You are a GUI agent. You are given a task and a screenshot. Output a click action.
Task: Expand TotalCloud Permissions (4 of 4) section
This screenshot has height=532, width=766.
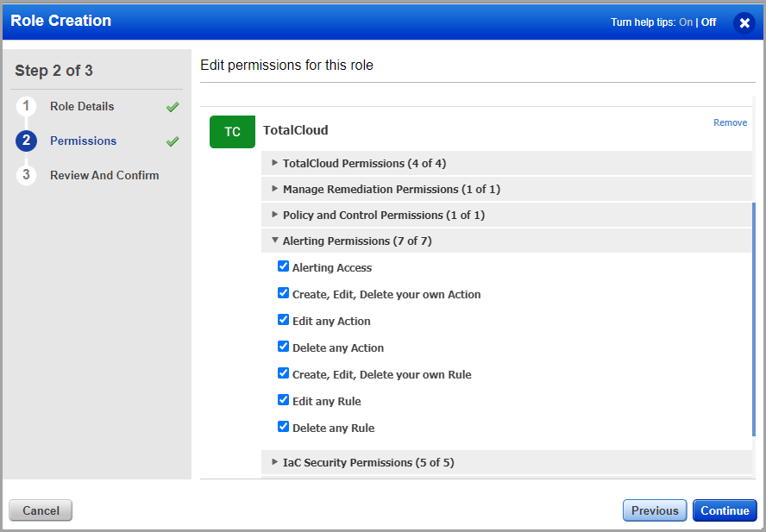506,163
